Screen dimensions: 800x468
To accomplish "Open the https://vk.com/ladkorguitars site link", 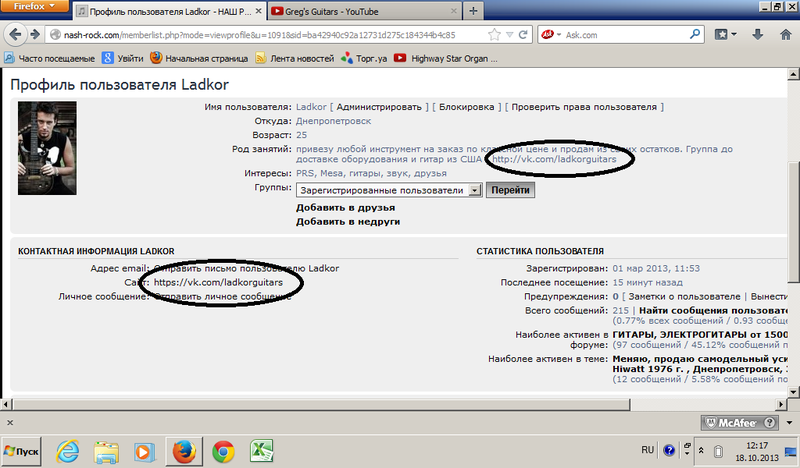I will coord(218,282).
